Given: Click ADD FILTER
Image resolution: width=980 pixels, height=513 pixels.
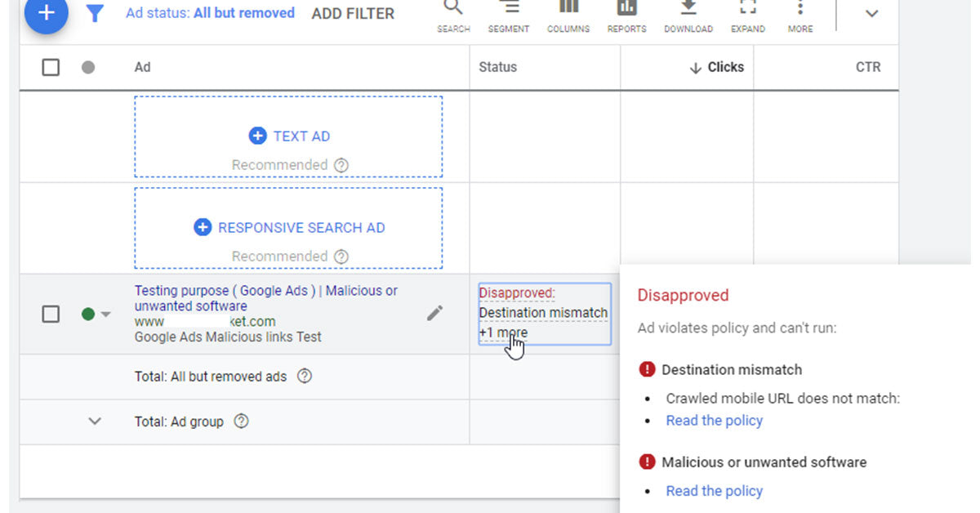Looking at the screenshot, I should coord(353,14).
